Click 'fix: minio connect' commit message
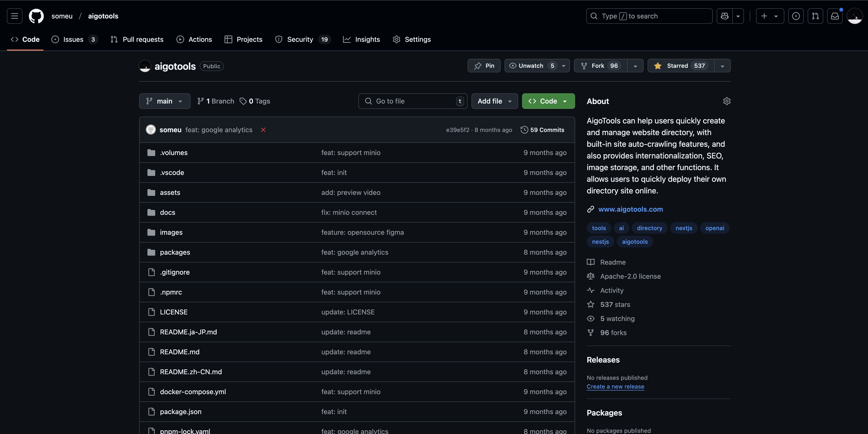 point(349,213)
